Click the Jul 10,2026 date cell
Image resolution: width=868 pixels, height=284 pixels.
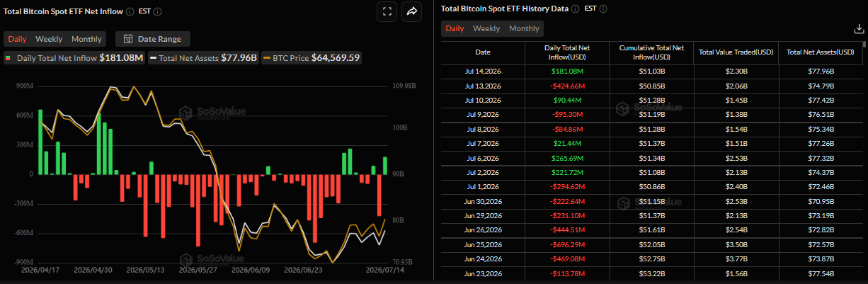482,101
